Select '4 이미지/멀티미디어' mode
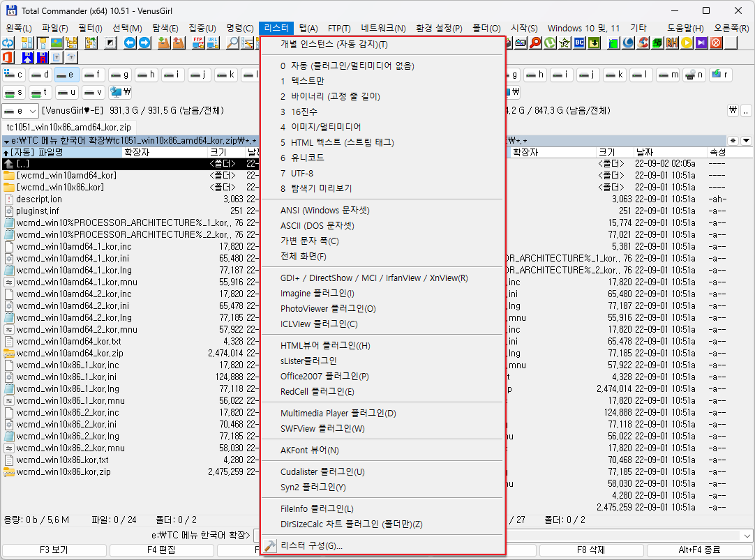Image resolution: width=755 pixels, height=560 pixels. [x=382, y=127]
